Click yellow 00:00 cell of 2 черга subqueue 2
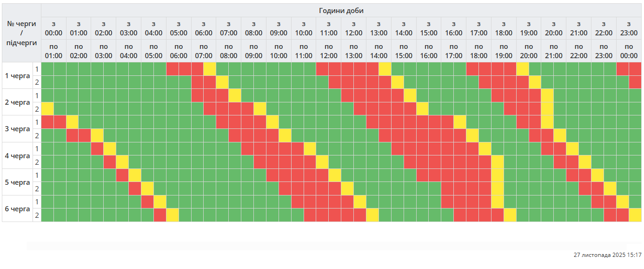The image size is (644, 269). tap(47, 109)
